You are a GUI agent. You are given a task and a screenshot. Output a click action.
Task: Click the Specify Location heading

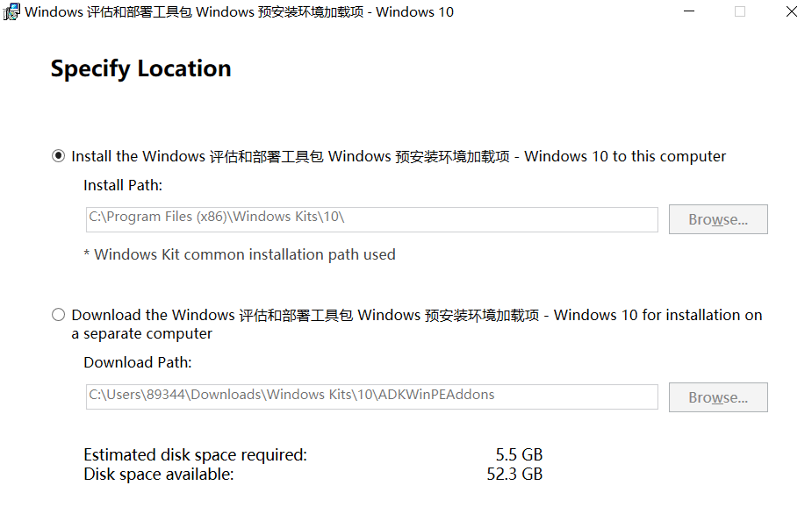tap(140, 68)
